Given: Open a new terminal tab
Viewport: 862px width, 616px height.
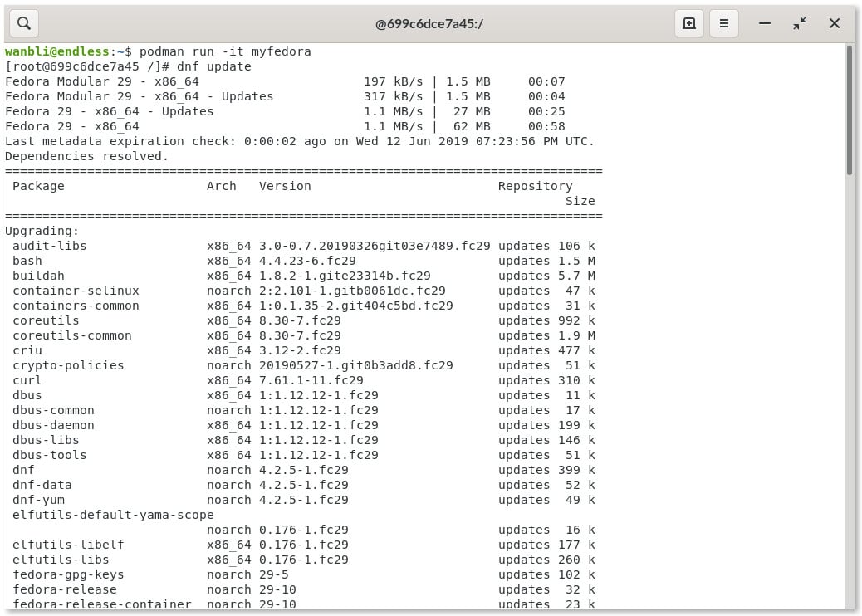Looking at the screenshot, I should [x=688, y=23].
